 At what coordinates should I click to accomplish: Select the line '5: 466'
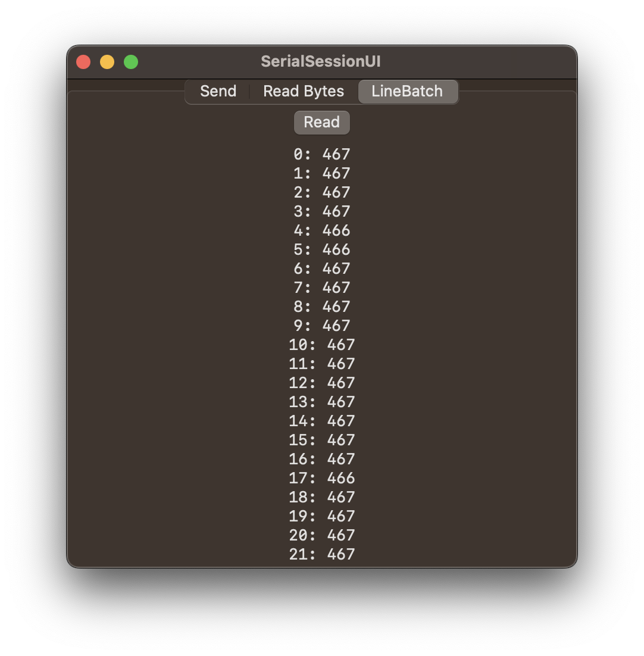click(x=321, y=249)
